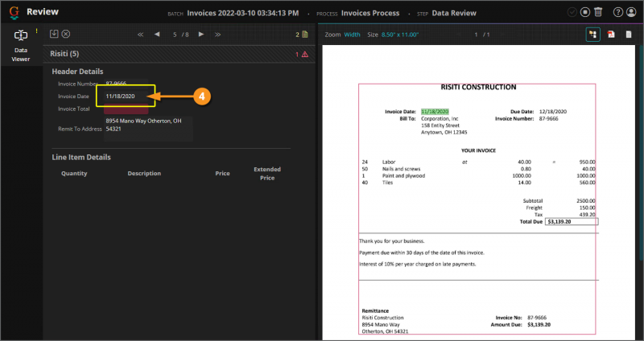Toggle the folder tree view icon
Viewport: 644px width, 341px height.
[x=592, y=35]
